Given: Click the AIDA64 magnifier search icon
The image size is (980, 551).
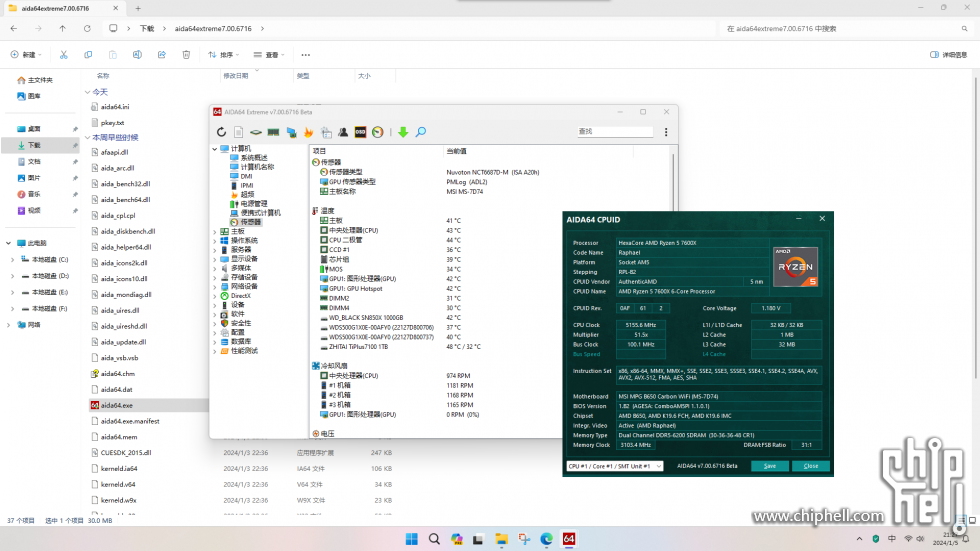Looking at the screenshot, I should pos(421,132).
